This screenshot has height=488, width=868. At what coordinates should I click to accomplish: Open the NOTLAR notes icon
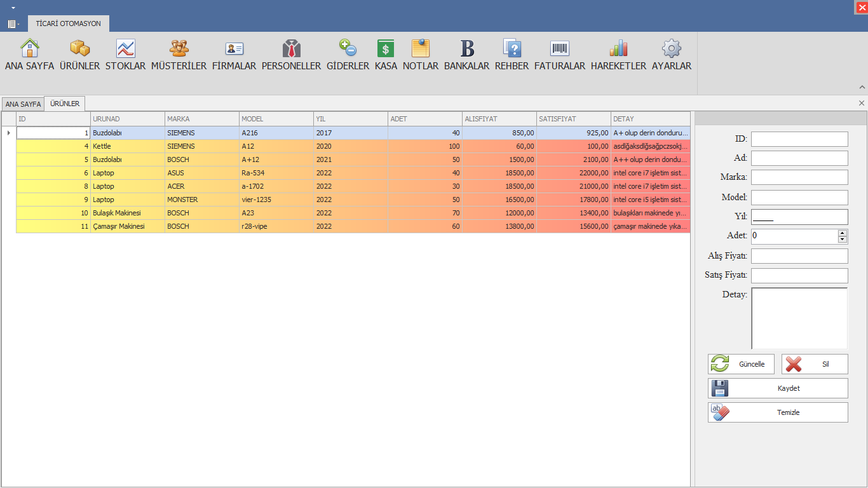click(x=421, y=49)
